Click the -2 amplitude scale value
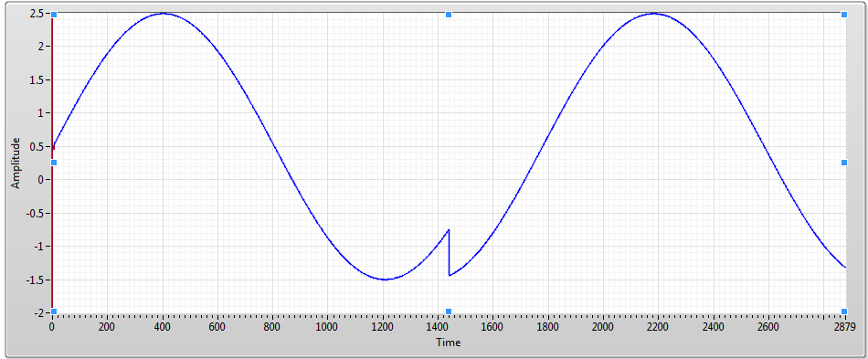 click(x=38, y=312)
